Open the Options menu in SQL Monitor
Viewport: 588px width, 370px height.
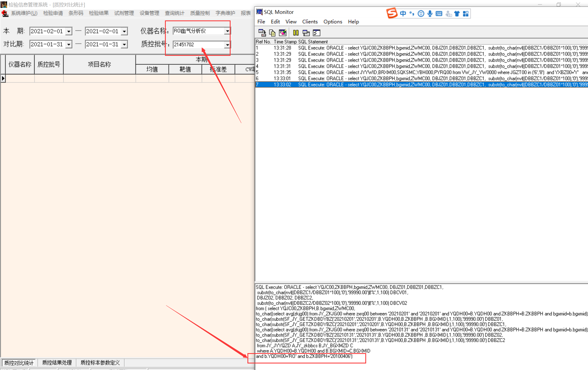tap(333, 22)
